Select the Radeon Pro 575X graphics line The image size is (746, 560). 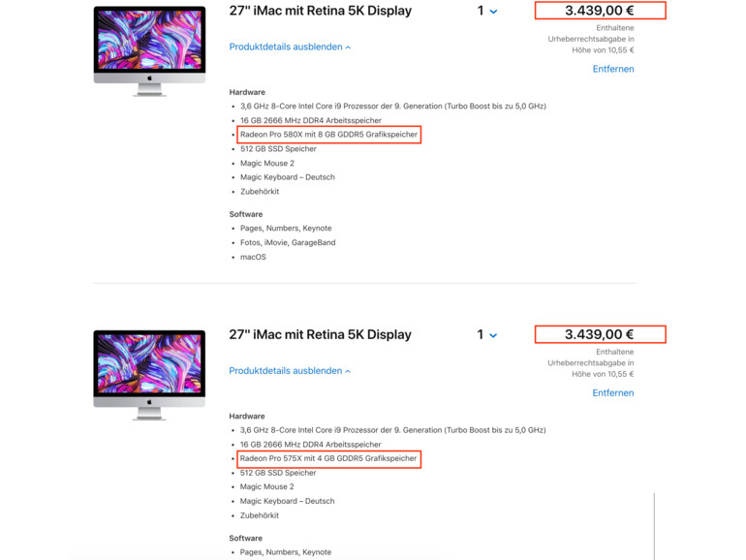pyautogui.click(x=329, y=458)
